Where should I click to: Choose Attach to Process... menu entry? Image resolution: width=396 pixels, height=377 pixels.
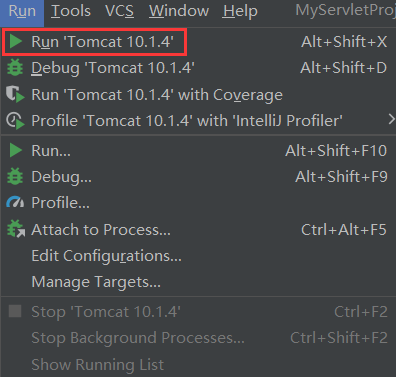[198, 230]
